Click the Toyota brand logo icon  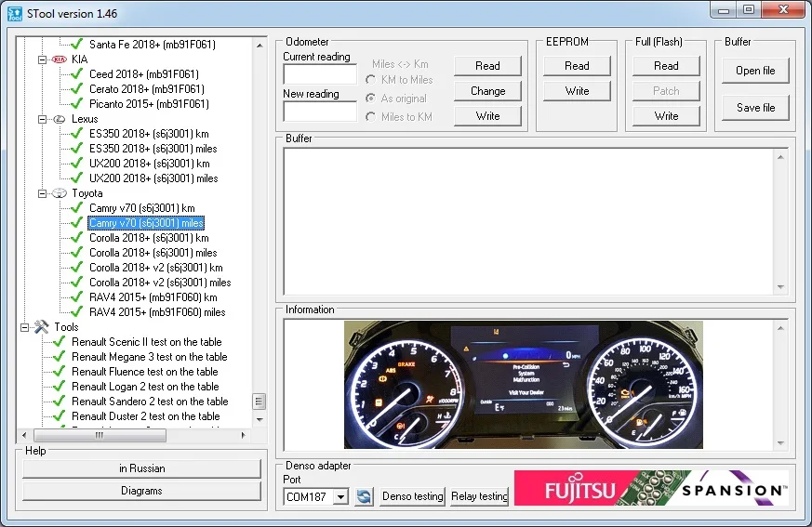pos(60,193)
